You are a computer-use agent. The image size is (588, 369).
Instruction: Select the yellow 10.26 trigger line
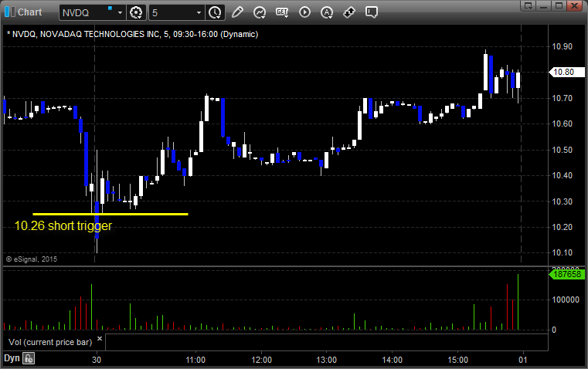[x=110, y=214]
